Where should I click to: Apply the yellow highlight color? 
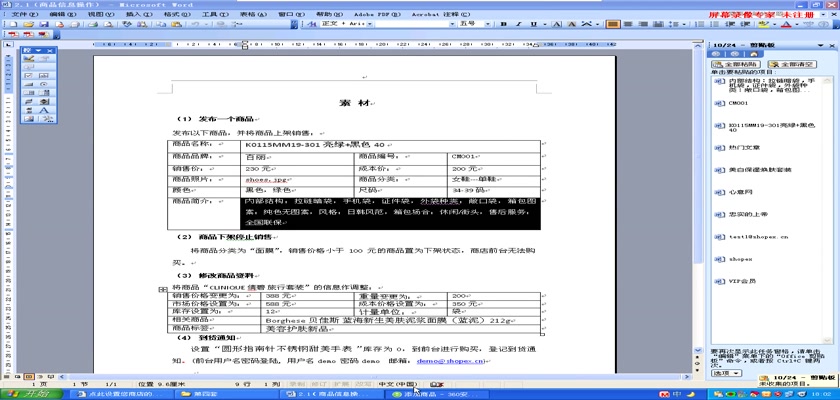point(763,24)
